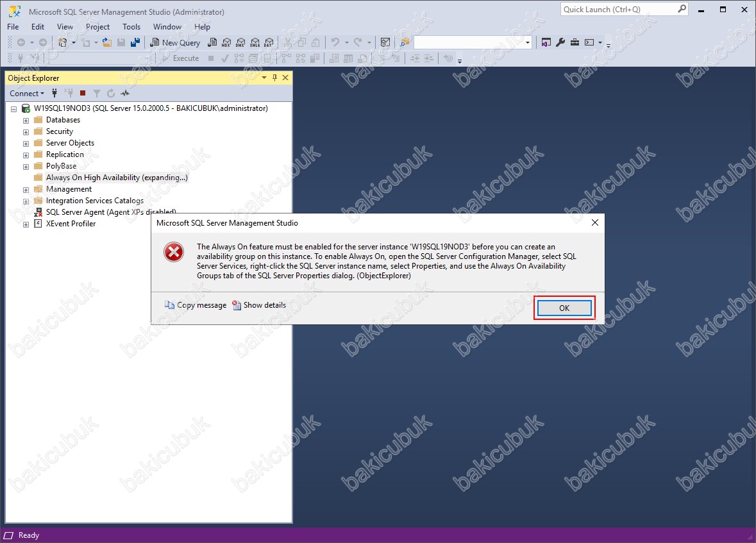The height and width of the screenshot is (543, 756).
Task: Click Show details in the dialog
Action: (x=260, y=305)
